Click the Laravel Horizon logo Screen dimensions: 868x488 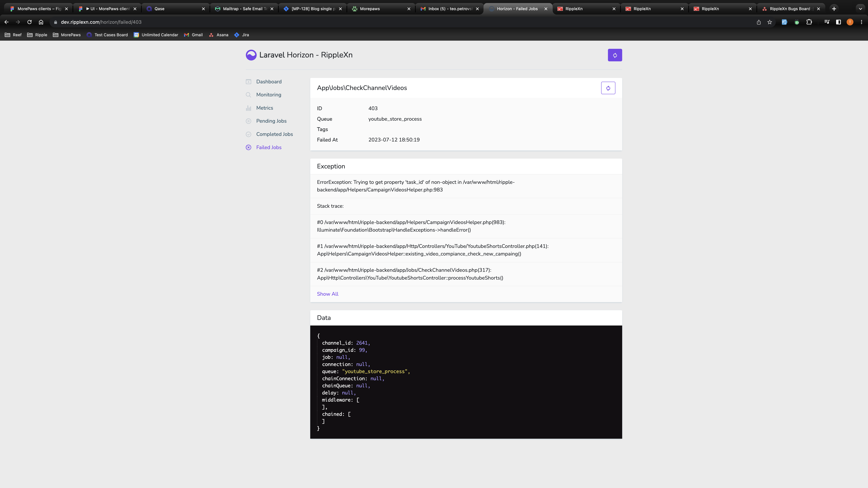(251, 55)
